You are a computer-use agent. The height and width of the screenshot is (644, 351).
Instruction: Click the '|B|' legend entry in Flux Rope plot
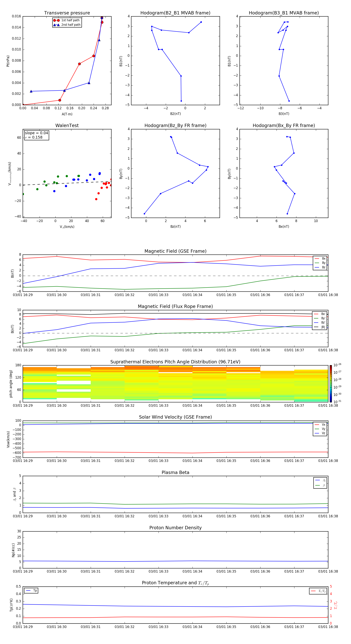point(320,327)
